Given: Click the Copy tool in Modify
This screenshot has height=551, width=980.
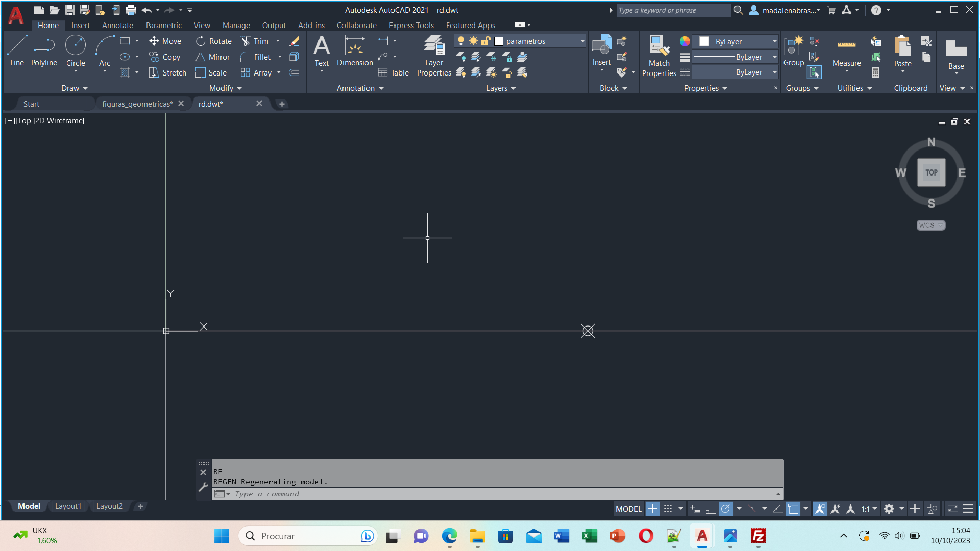Looking at the screenshot, I should pos(165,57).
